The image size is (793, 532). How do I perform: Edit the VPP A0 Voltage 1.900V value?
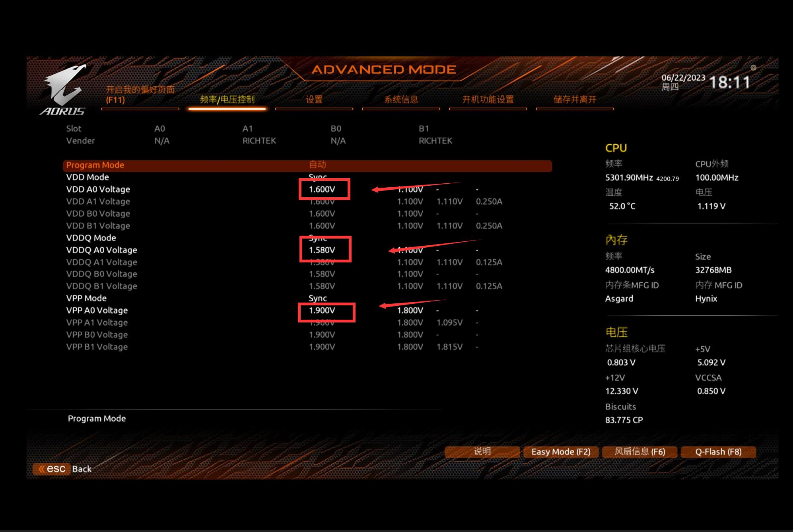click(322, 311)
